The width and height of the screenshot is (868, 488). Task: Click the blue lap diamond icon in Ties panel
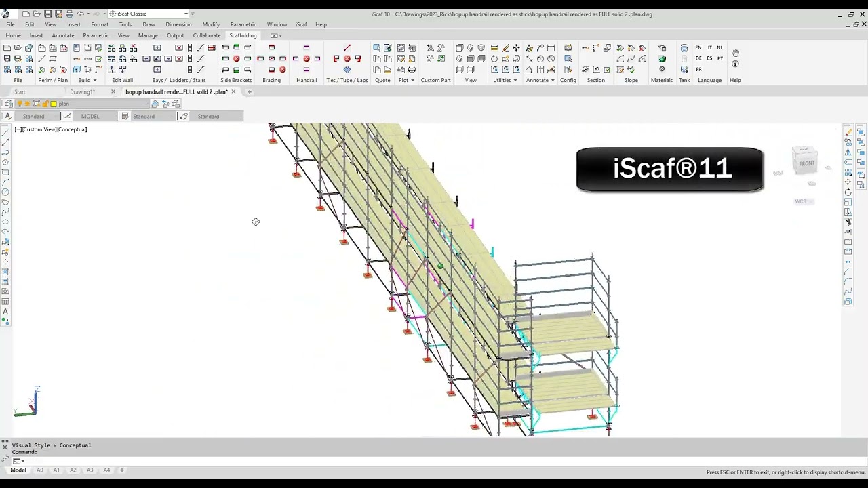pos(347,70)
